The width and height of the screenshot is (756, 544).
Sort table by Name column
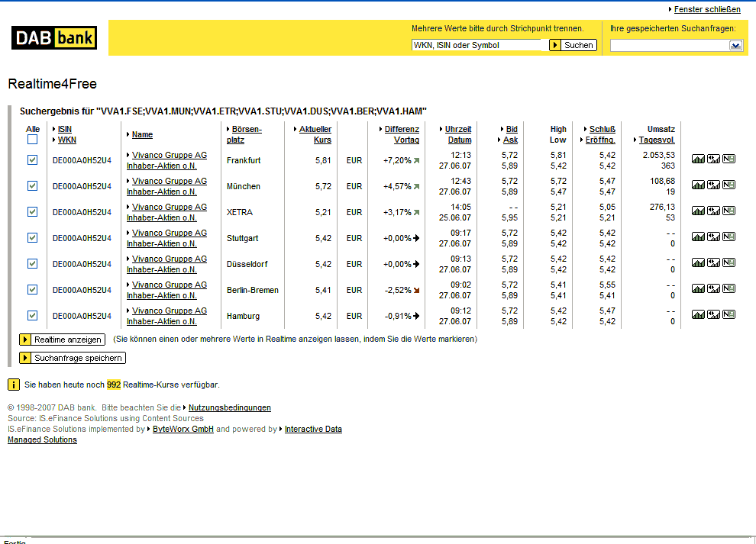point(142,134)
